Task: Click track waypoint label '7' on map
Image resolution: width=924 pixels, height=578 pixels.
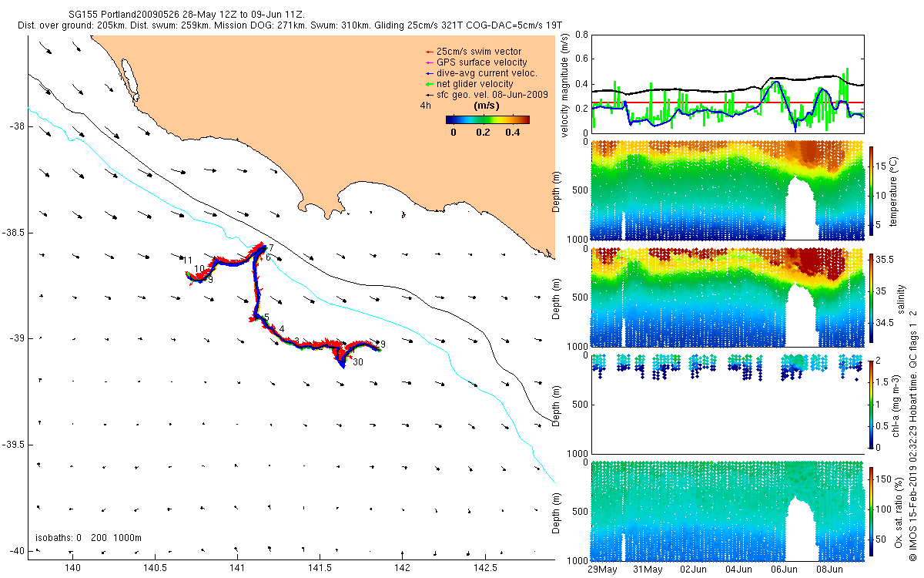Action: point(271,247)
